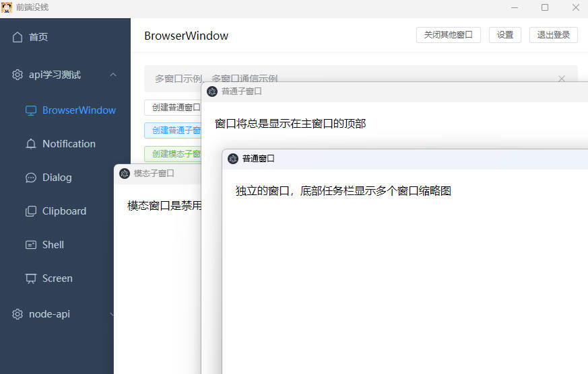Click the 模态子窗口 window title text

coord(154,174)
